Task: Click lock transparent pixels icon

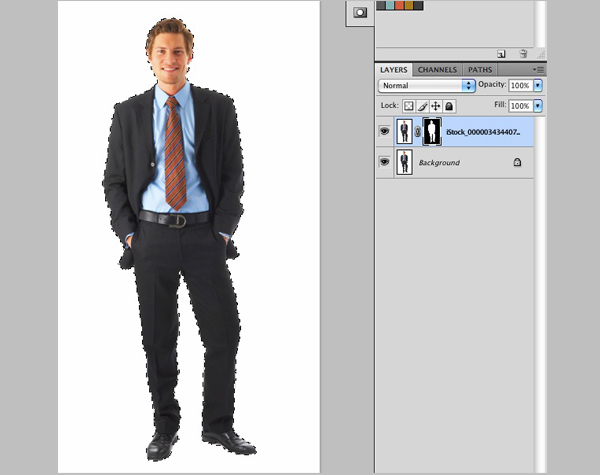Action: [x=409, y=106]
